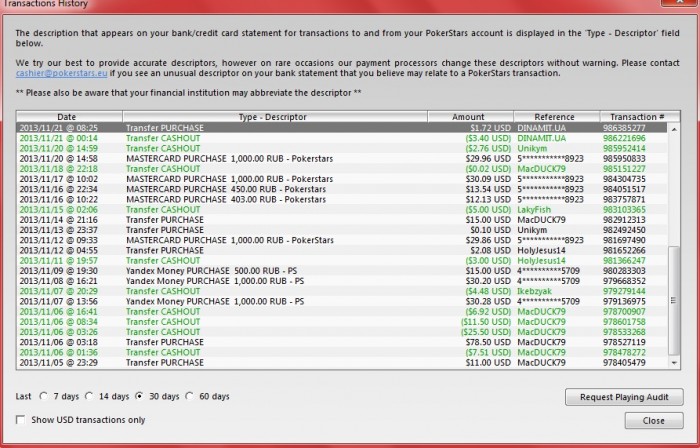Click the date 2013/11/13 @ 23:37
This screenshot has height=448, width=700.
point(58,230)
